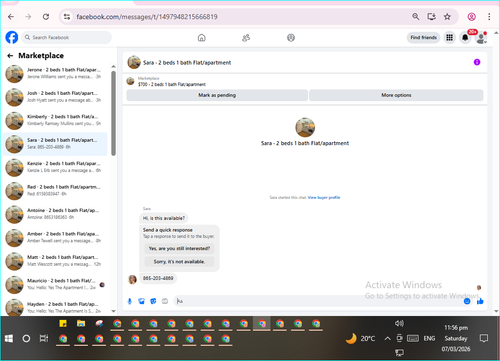This screenshot has width=500, height=361.
Task: Click the message text input field
Action: [318, 301]
